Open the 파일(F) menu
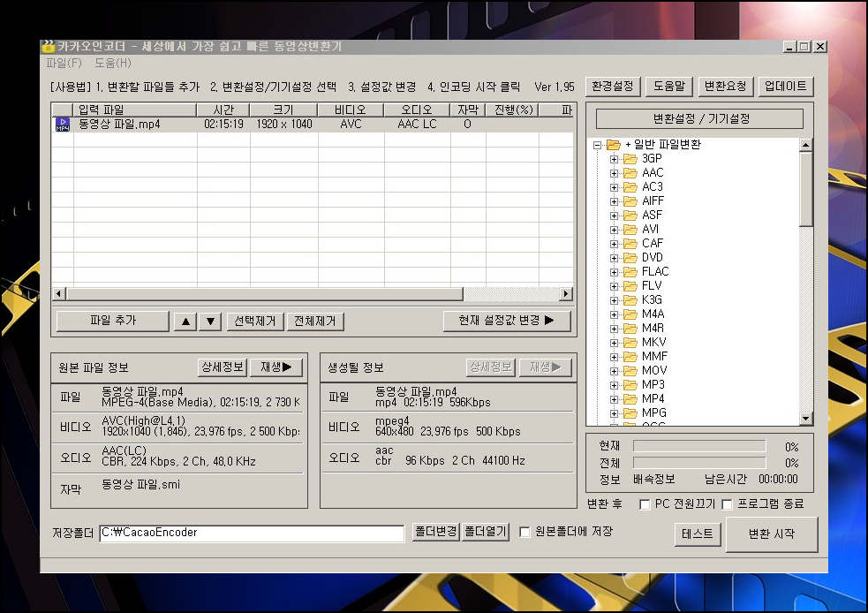This screenshot has height=613, width=868. coord(64,63)
